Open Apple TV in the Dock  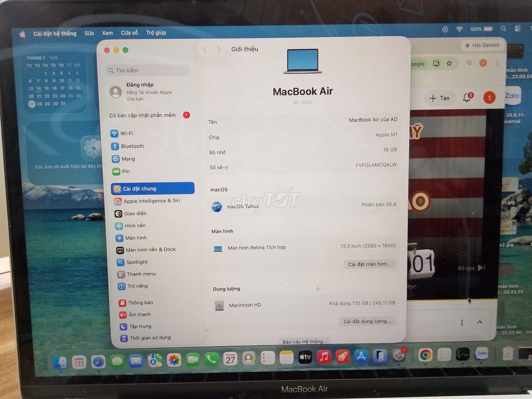click(x=304, y=357)
